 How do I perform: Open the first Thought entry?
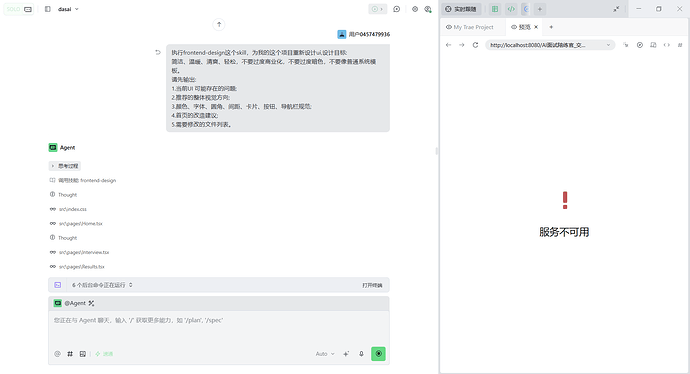point(63,194)
